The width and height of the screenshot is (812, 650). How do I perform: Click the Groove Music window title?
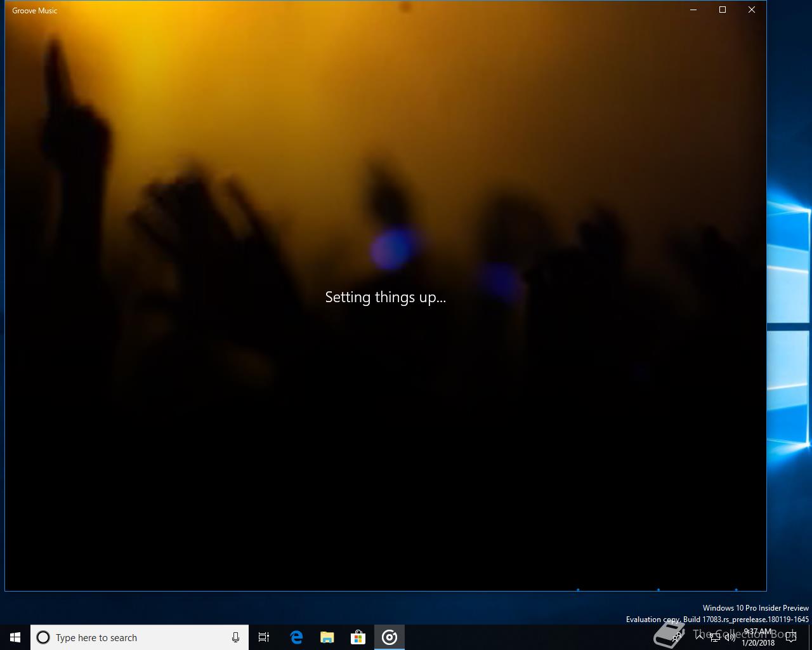tap(35, 10)
